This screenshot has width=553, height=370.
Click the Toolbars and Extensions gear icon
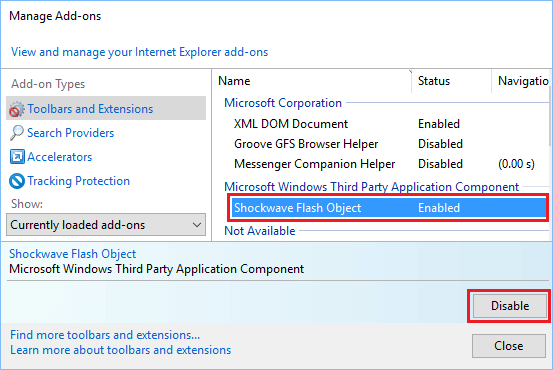17,109
